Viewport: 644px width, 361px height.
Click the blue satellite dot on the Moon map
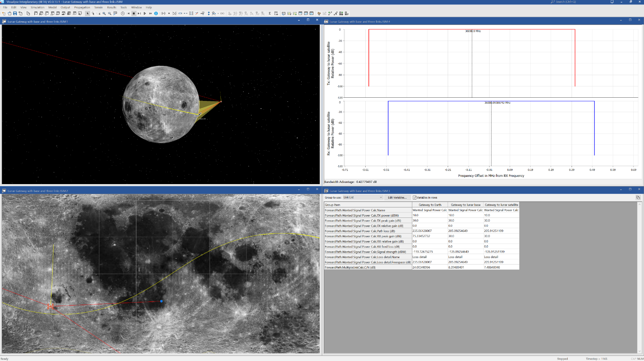tap(161, 301)
